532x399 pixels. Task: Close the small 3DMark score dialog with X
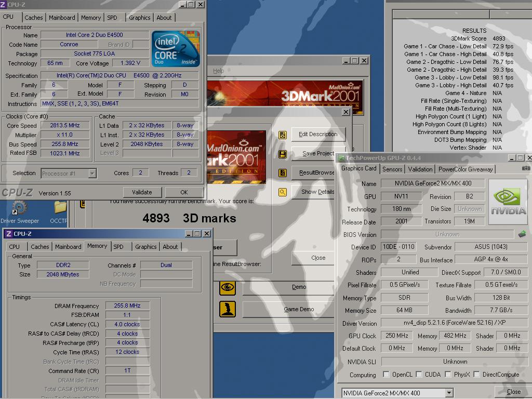[x=345, y=112]
